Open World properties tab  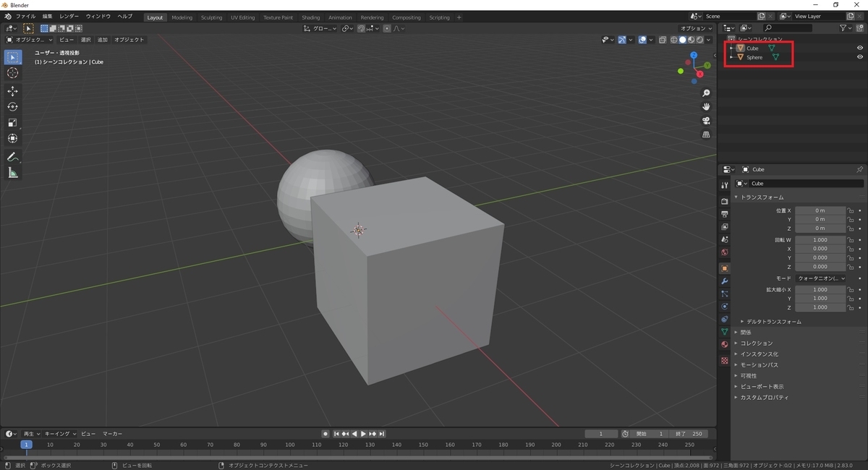pos(725,252)
